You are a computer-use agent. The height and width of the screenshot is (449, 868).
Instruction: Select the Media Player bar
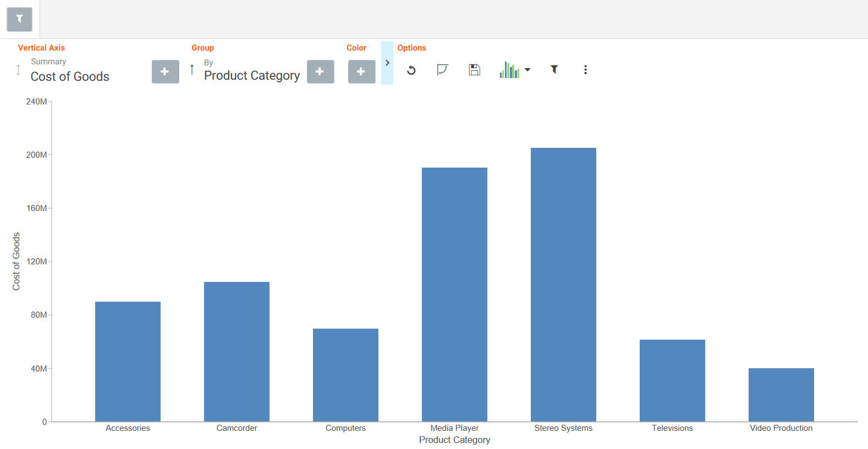tap(454, 295)
